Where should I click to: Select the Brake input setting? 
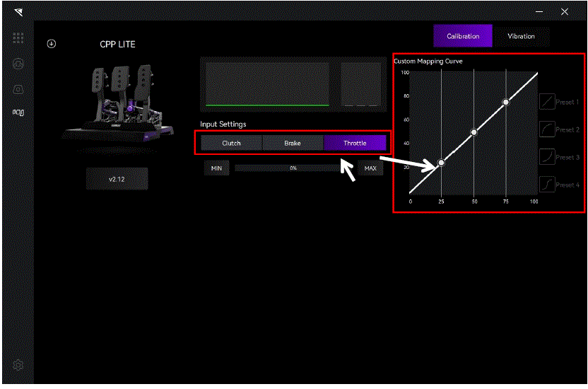click(x=293, y=143)
